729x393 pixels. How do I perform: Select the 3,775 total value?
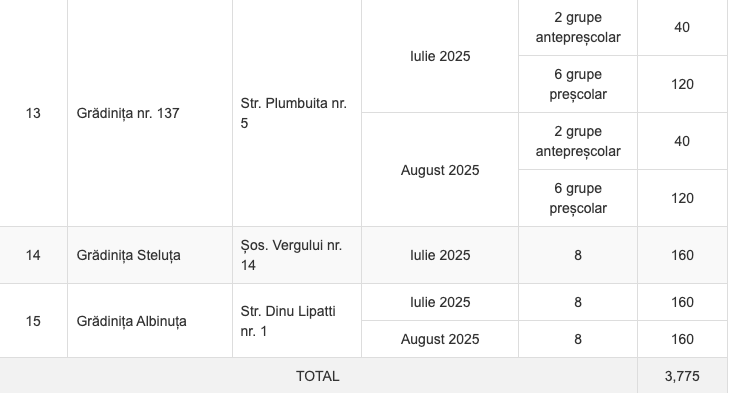pyautogui.click(x=682, y=376)
